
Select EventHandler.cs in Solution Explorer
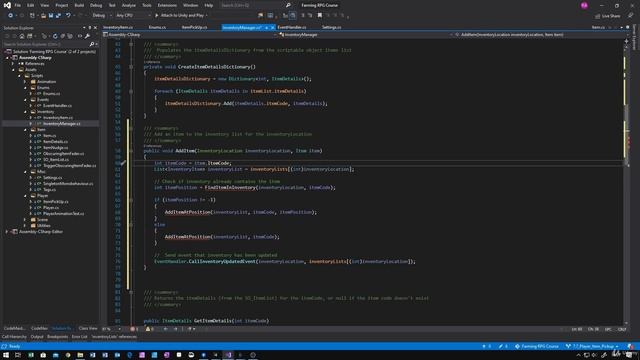[x=57, y=106]
